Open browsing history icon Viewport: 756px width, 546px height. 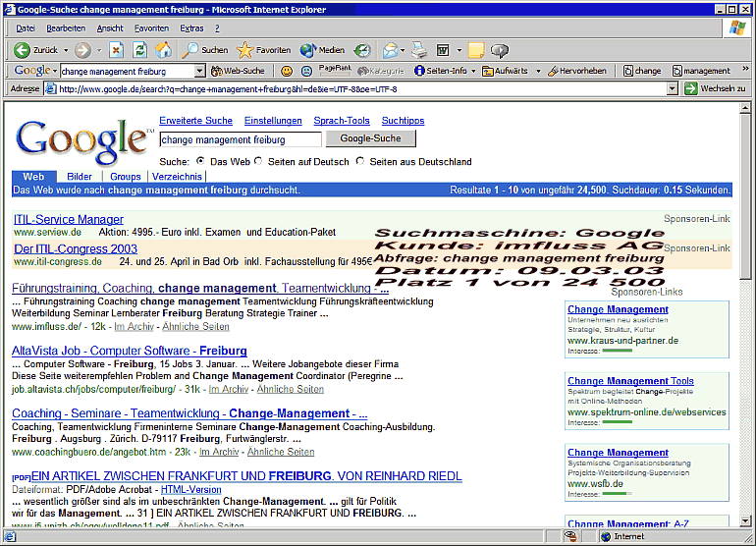(362, 50)
